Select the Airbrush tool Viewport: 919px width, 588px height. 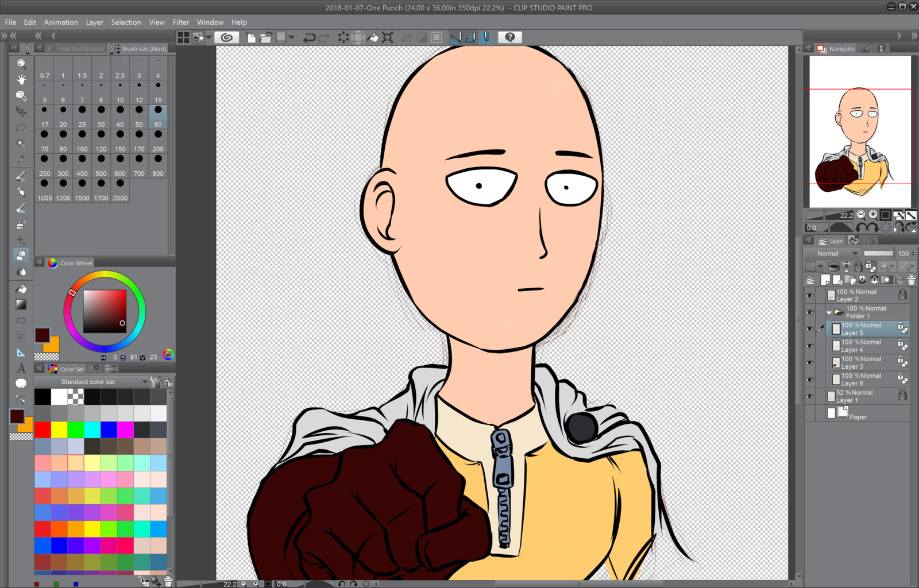coord(21,224)
